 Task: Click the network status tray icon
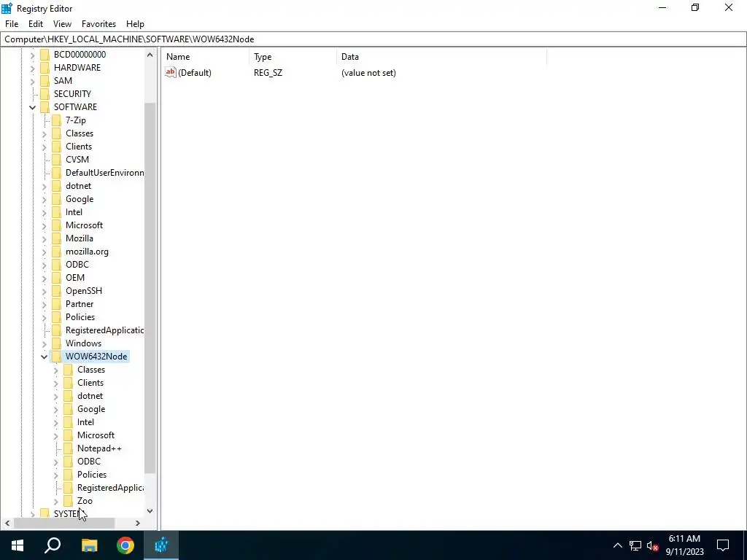[635, 545]
